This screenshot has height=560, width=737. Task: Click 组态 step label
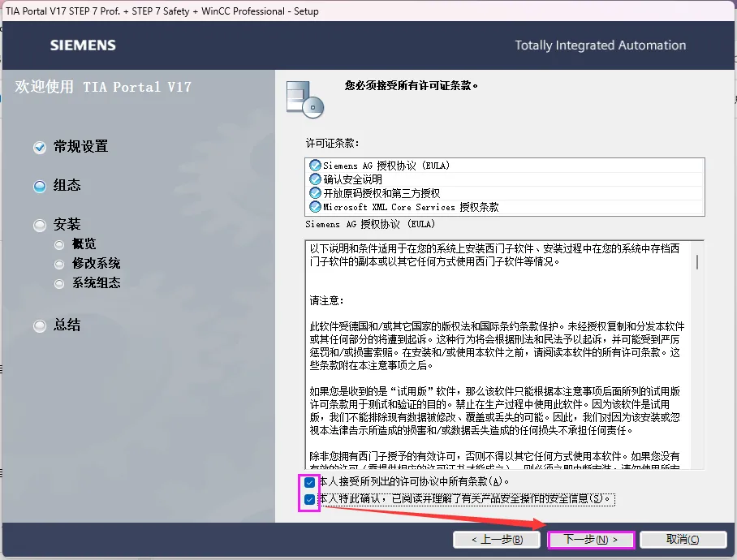point(67,185)
